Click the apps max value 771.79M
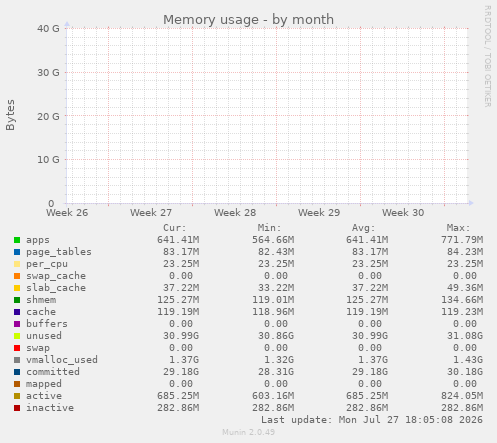Image resolution: width=497 pixels, height=443 pixels. point(462,240)
